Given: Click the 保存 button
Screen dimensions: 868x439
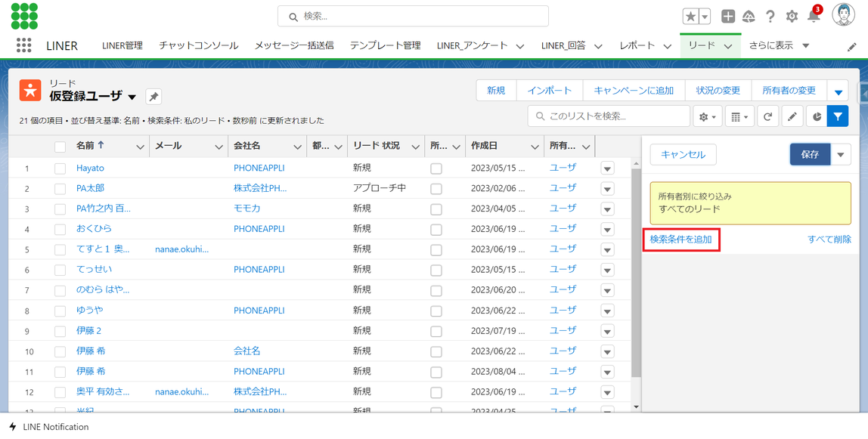Looking at the screenshot, I should pos(810,154).
